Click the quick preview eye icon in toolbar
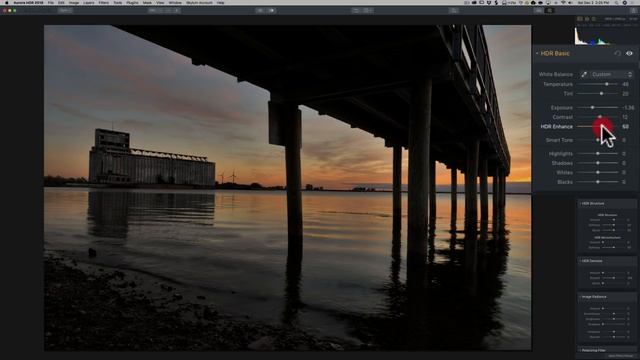Screen dimensions: 640x360 (x=260, y=10)
